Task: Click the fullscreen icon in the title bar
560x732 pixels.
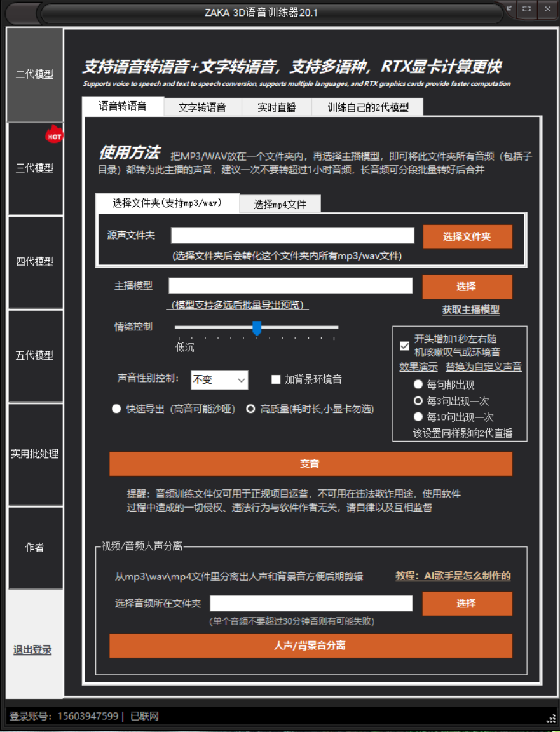Action: click(x=526, y=9)
